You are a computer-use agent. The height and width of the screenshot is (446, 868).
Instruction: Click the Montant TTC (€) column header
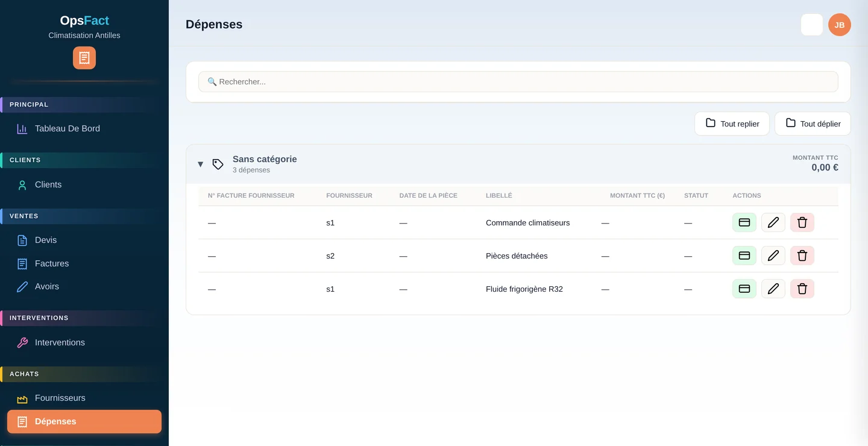[x=637, y=195]
